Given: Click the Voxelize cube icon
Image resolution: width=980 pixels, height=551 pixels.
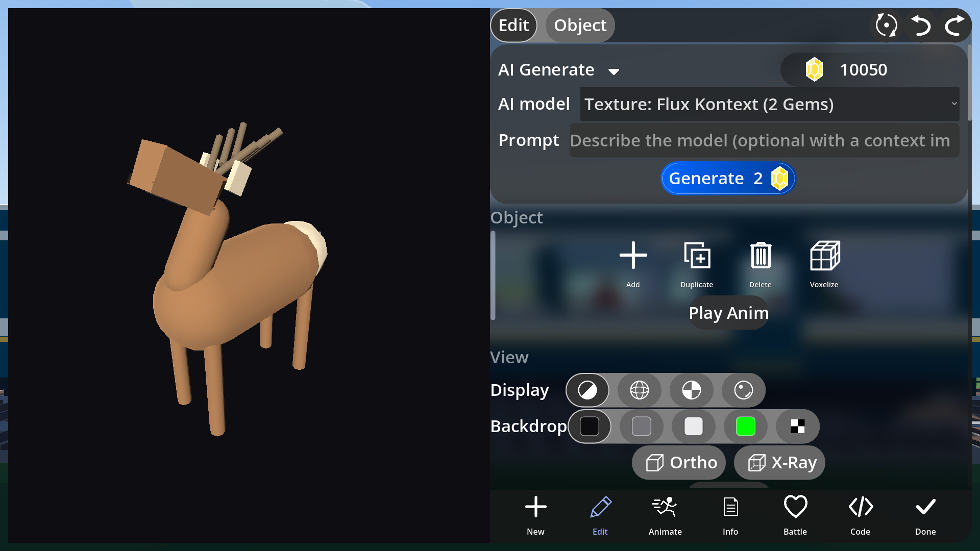Looking at the screenshot, I should [x=824, y=256].
